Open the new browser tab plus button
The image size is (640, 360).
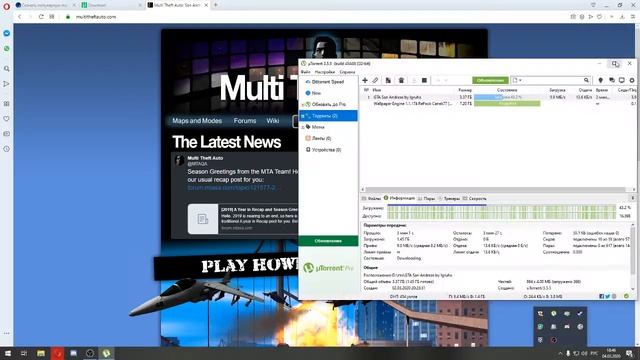click(x=216, y=5)
